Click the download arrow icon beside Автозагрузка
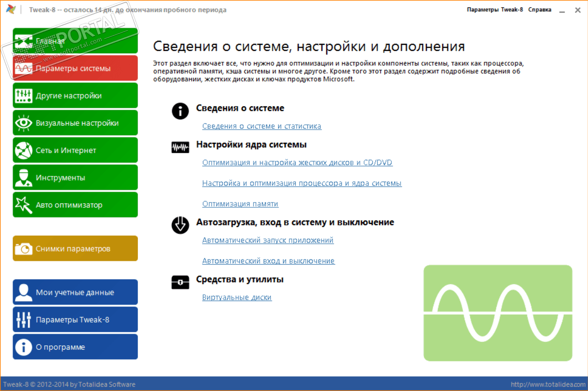This screenshot has height=391, width=588. pyautogui.click(x=180, y=225)
